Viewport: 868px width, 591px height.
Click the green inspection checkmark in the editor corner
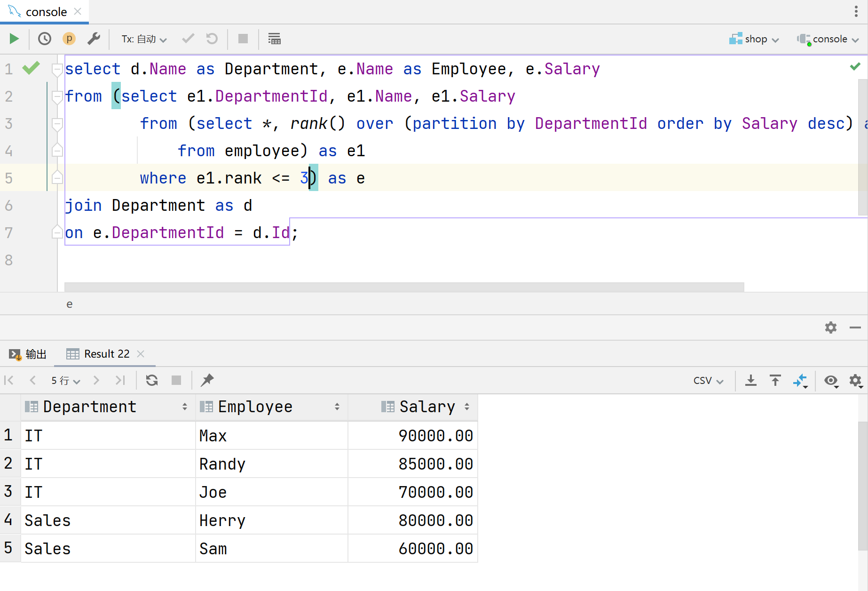[855, 66]
